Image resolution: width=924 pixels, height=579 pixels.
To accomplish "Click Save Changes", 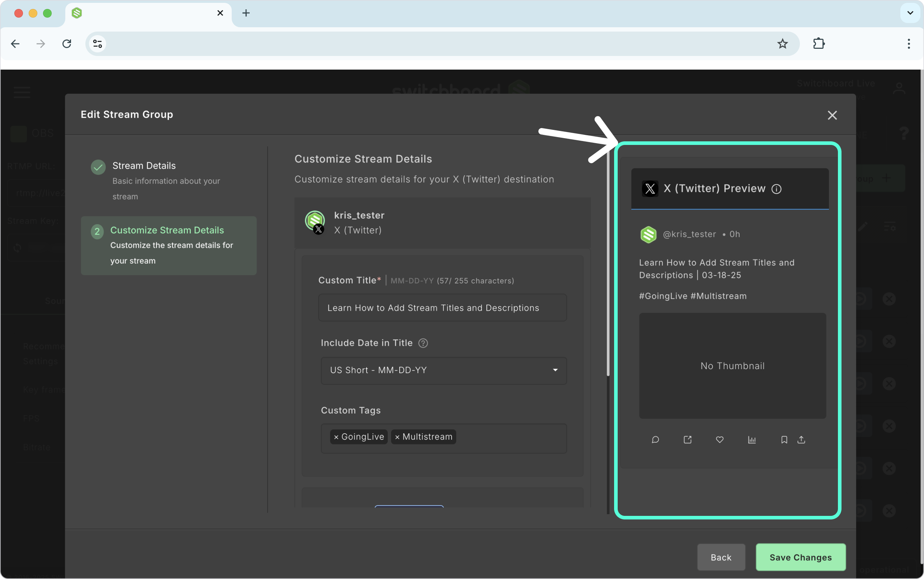I will point(801,557).
